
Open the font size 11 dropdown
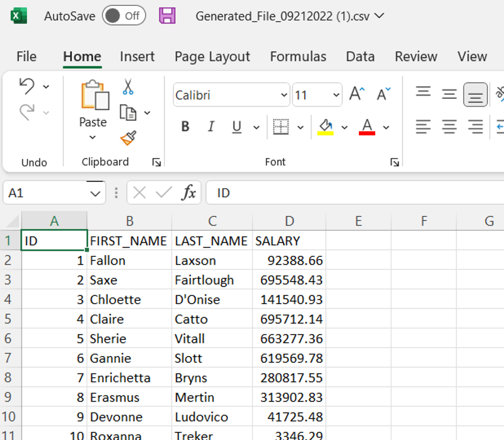[x=336, y=95]
